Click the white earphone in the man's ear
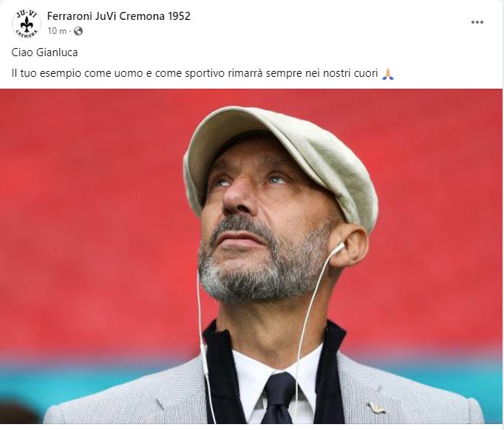504x430 pixels. [338, 248]
